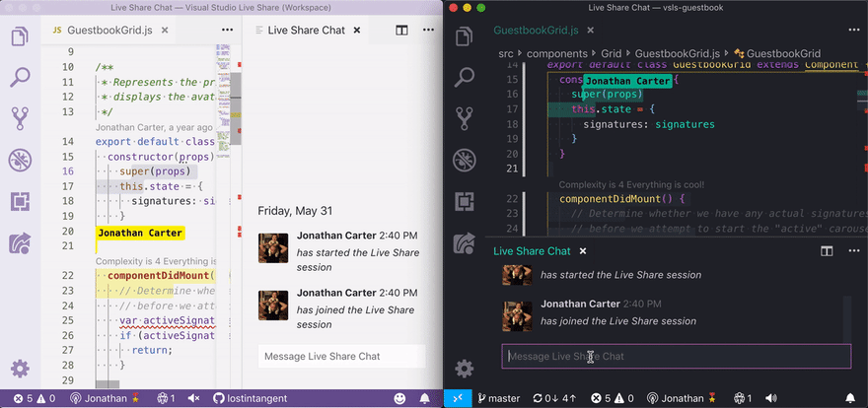The image size is (868, 408).
Task: Open more actions next to left split icon
Action: (x=428, y=31)
